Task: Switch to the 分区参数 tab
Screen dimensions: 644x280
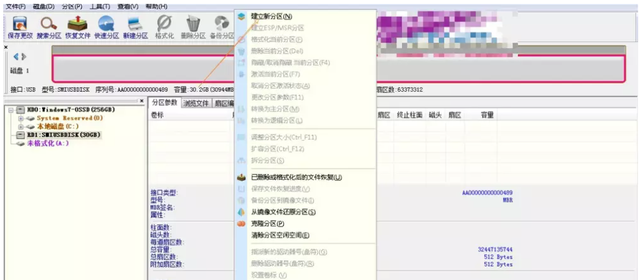Action: pos(165,103)
